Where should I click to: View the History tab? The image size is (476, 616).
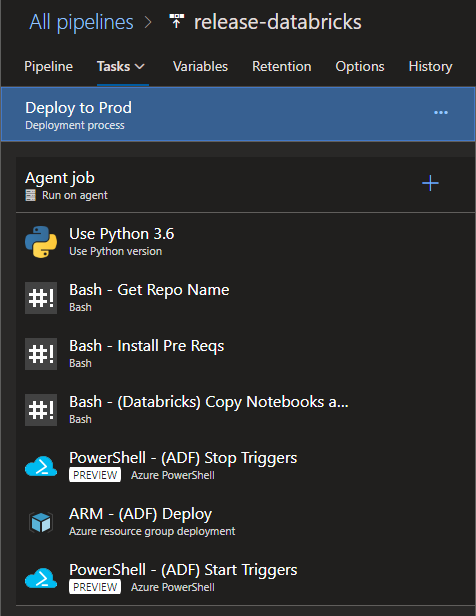pyautogui.click(x=430, y=66)
